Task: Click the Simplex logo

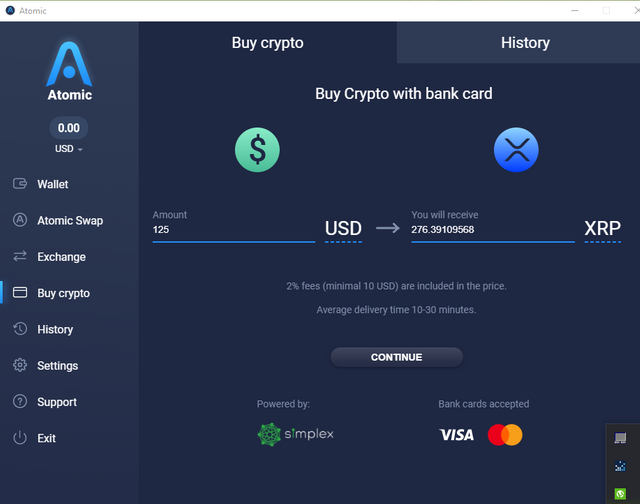Action: pyautogui.click(x=296, y=434)
